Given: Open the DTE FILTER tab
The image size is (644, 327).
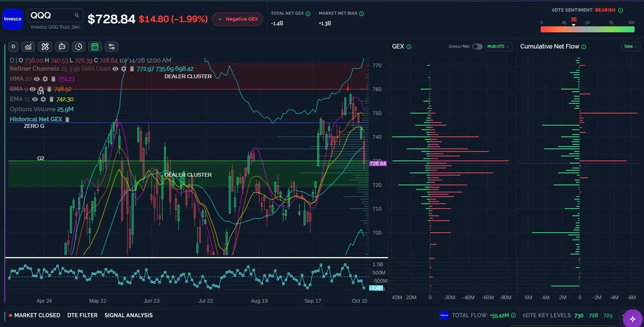Looking at the screenshot, I should pos(82,315).
